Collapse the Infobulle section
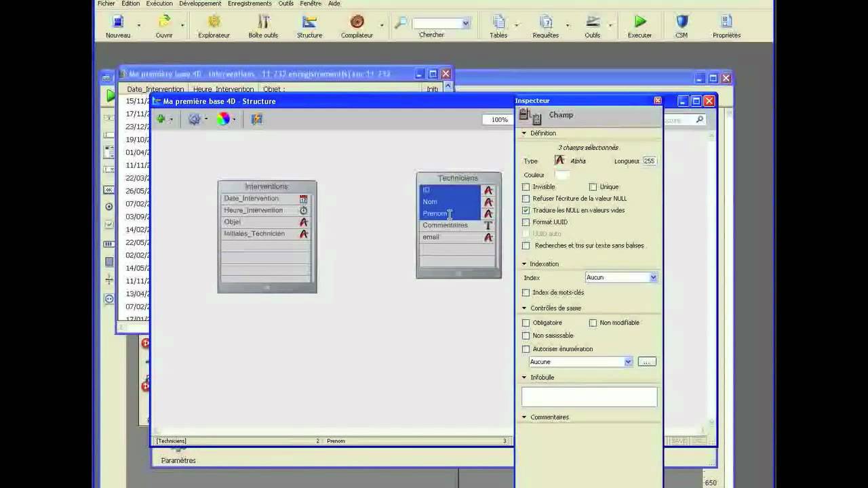 click(524, 377)
